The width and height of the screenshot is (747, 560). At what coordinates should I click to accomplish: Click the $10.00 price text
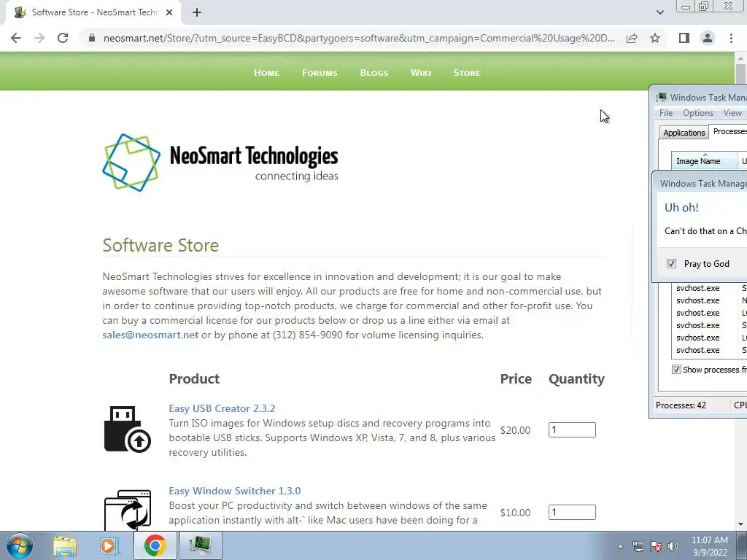[x=515, y=513]
